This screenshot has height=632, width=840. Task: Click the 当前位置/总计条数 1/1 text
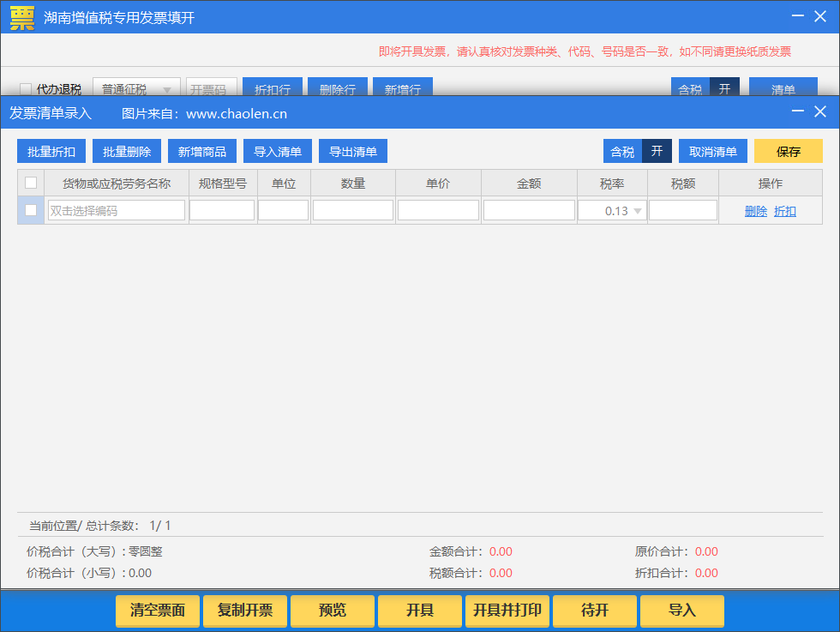click(x=99, y=526)
